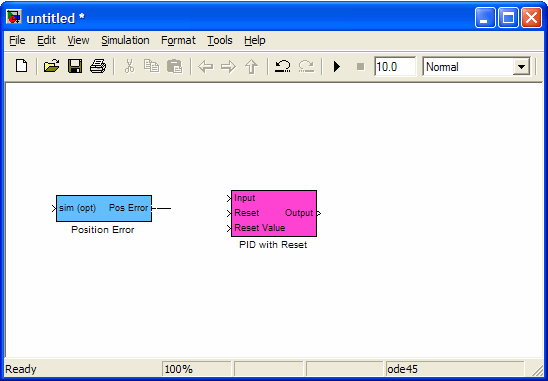
Task: Save the model with floppy disk icon
Action: pos(75,66)
